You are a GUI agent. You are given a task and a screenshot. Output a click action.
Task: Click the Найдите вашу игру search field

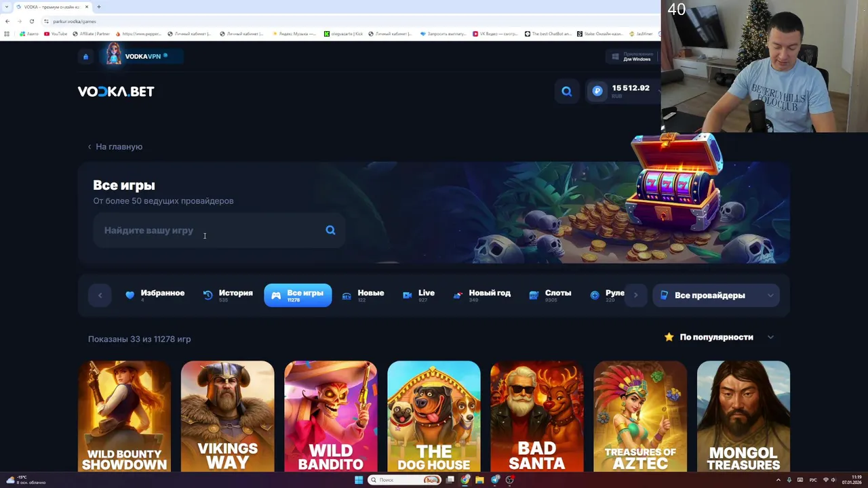218,230
